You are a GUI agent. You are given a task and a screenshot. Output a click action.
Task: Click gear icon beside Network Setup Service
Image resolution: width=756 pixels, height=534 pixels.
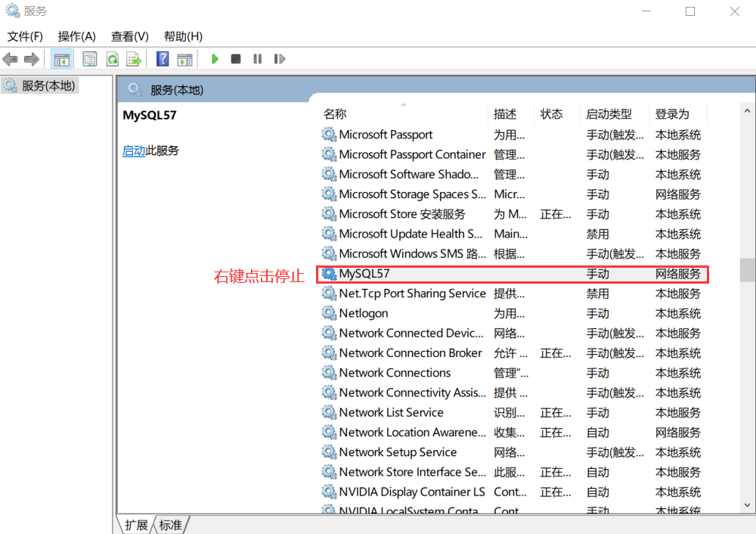329,452
